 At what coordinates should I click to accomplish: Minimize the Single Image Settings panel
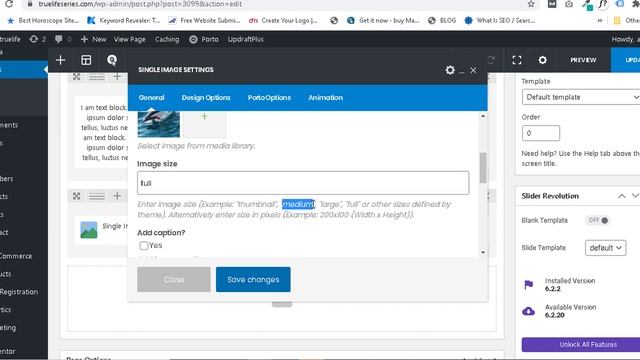(x=462, y=72)
